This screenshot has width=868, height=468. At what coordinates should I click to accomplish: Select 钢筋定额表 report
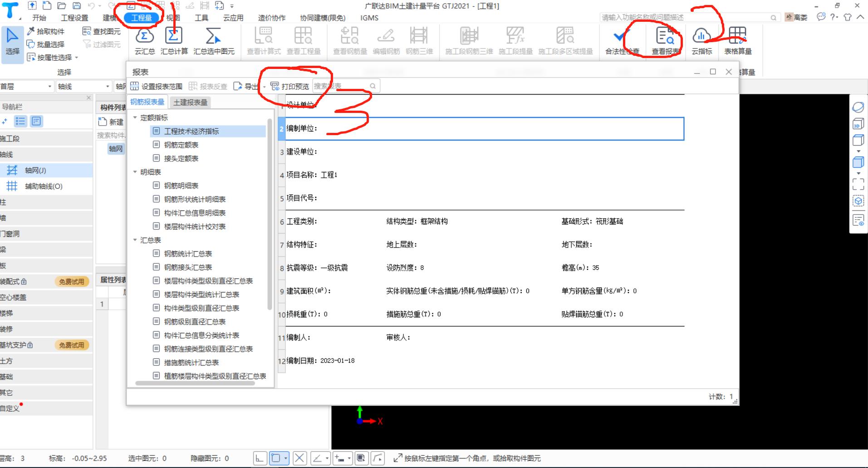tap(181, 145)
